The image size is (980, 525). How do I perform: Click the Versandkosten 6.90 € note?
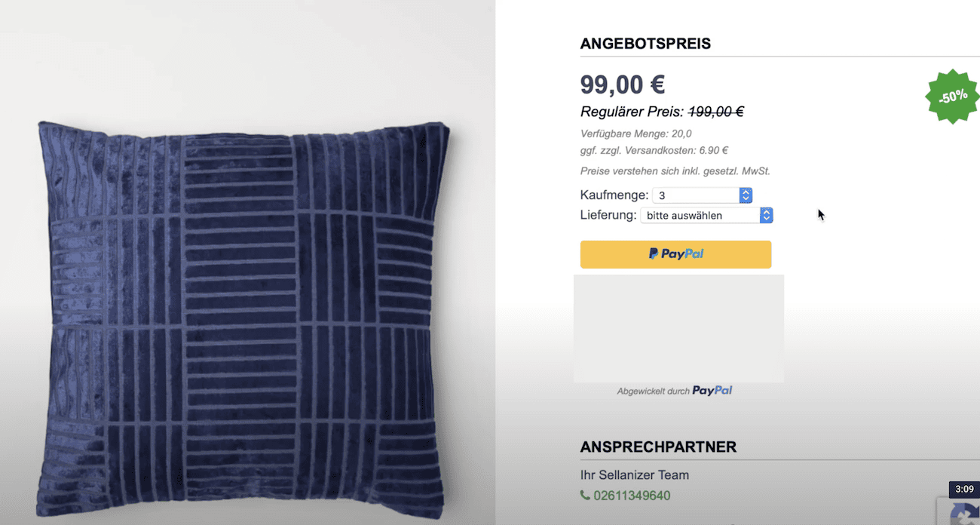click(x=654, y=151)
